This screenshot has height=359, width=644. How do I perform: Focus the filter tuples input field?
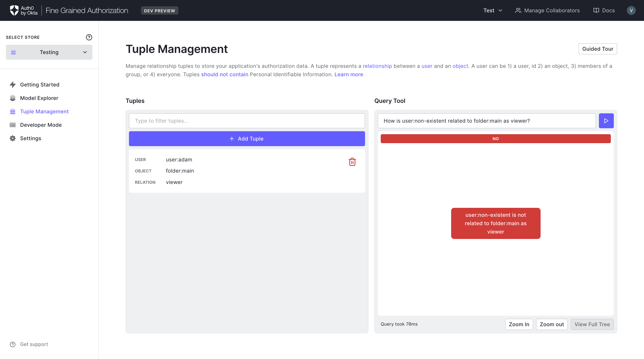click(x=247, y=121)
